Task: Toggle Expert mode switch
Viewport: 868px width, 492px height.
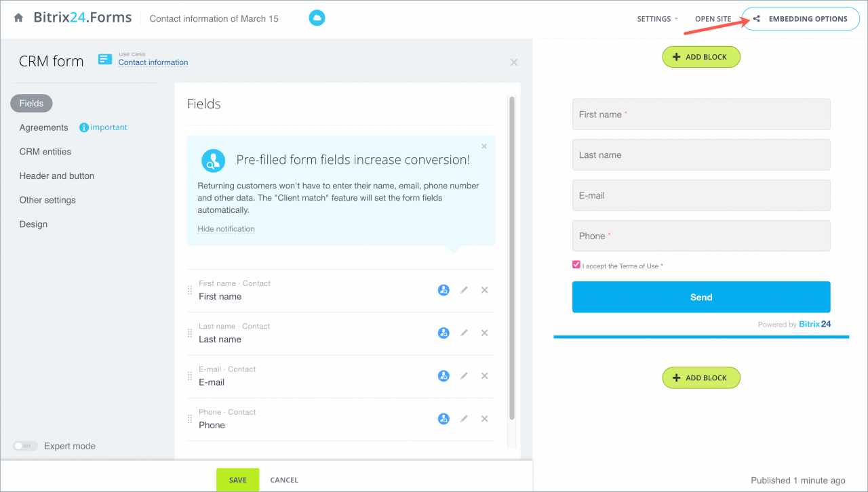Action: [x=26, y=446]
